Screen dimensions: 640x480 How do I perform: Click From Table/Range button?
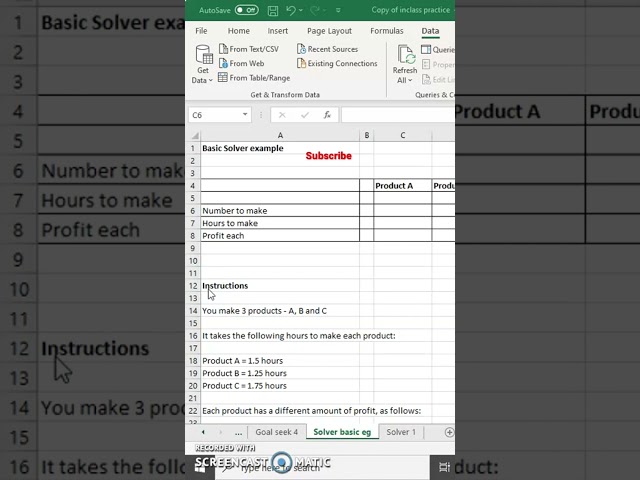254,78
